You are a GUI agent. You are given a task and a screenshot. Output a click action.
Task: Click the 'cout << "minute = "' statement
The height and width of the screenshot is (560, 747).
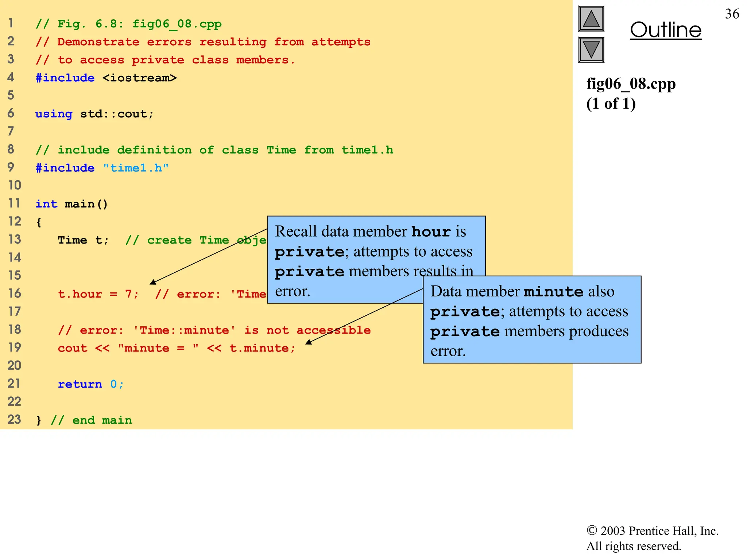pyautogui.click(x=177, y=348)
